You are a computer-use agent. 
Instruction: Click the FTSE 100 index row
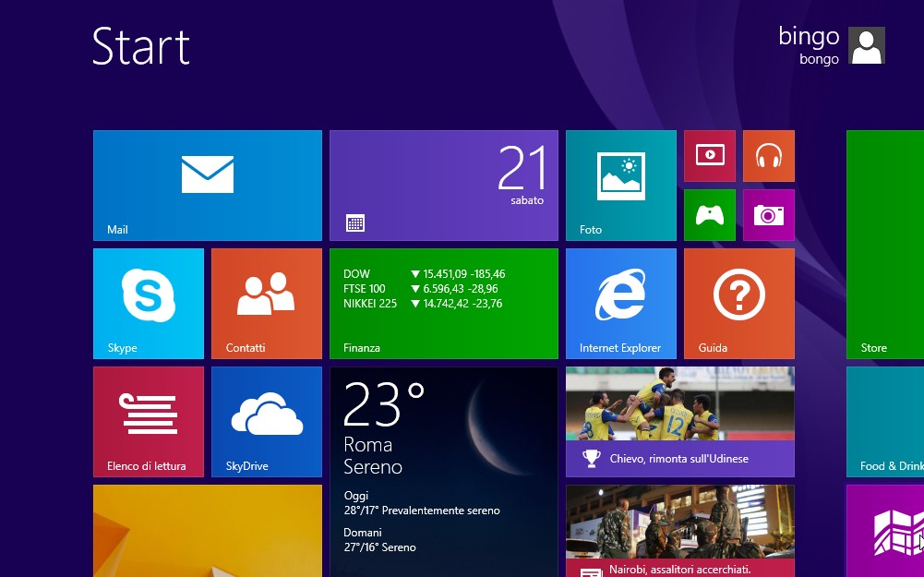pyautogui.click(x=421, y=289)
